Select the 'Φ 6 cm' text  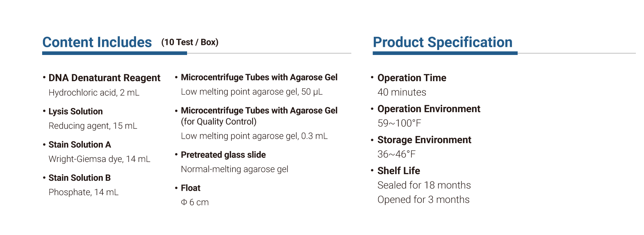click(195, 203)
